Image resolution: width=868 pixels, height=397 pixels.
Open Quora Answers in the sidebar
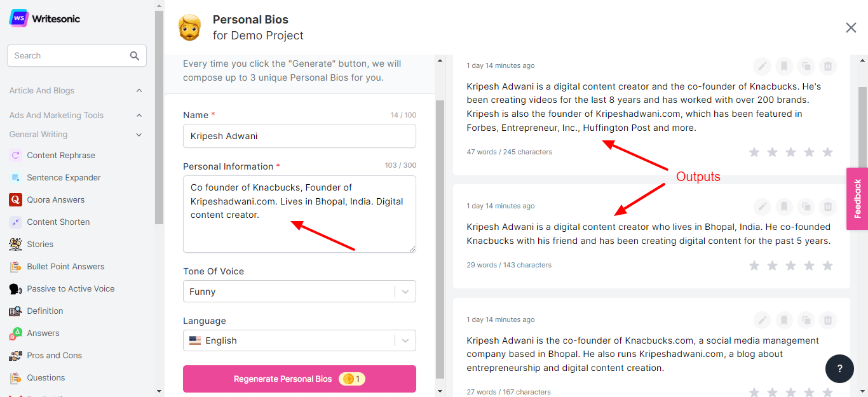55,200
